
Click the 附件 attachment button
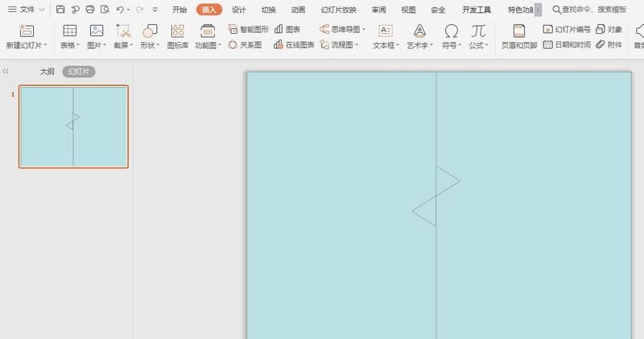click(x=609, y=44)
